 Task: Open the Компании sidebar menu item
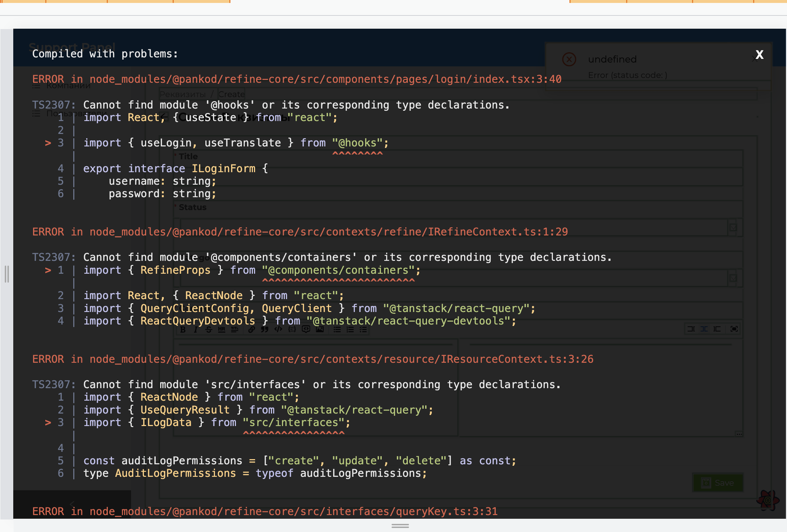68,86
